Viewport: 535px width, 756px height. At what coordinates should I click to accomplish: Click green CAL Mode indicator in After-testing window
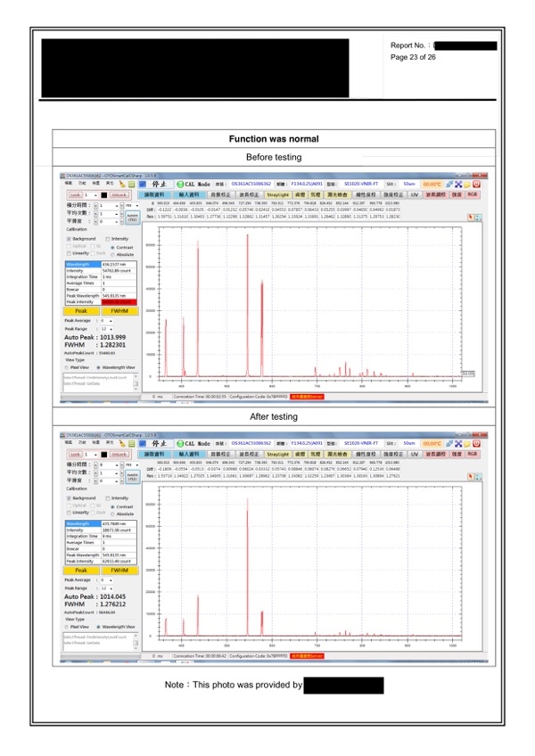180,444
